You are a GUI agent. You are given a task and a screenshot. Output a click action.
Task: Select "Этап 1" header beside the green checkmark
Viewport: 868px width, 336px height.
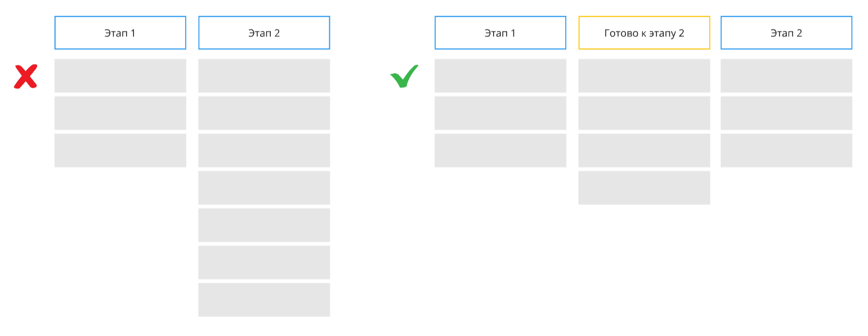click(x=500, y=33)
